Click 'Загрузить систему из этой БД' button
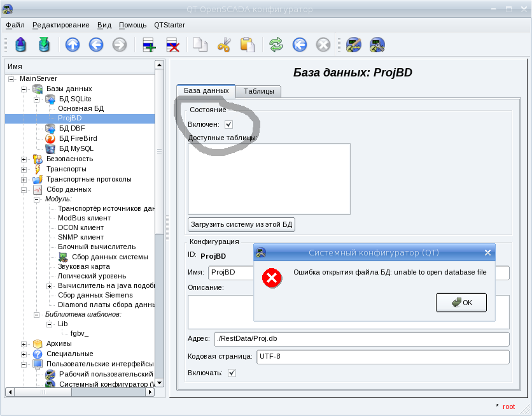 point(242,224)
